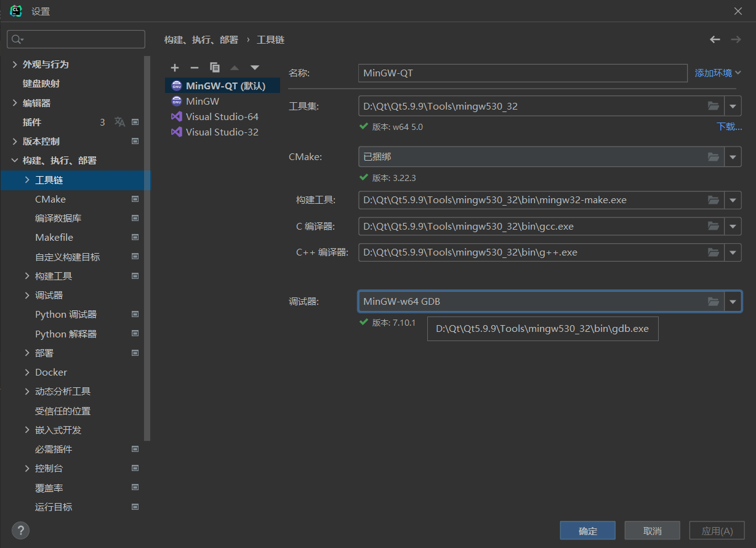Screen dimensions: 756x548
Task: Expand the 调试器 tree node
Action: pyautogui.click(x=27, y=295)
